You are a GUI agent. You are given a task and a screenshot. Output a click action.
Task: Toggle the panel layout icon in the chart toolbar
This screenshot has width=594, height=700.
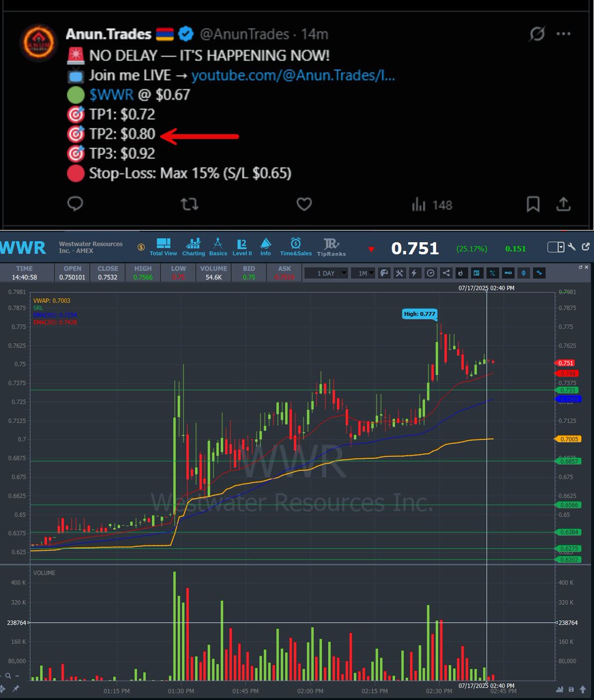pyautogui.click(x=476, y=273)
